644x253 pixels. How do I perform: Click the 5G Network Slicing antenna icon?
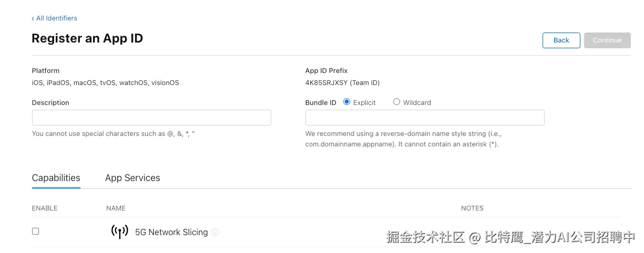(x=119, y=231)
